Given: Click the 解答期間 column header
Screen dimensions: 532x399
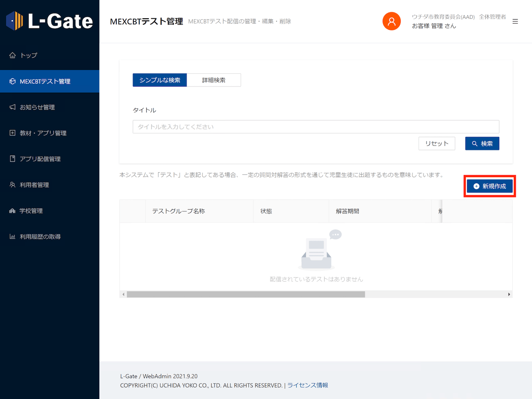Looking at the screenshot, I should (380, 211).
